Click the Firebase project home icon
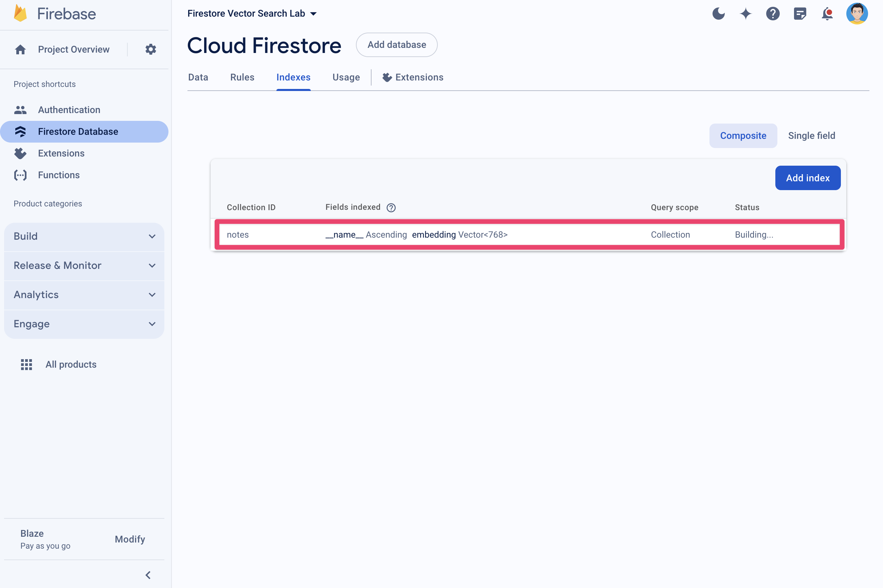 19,49
